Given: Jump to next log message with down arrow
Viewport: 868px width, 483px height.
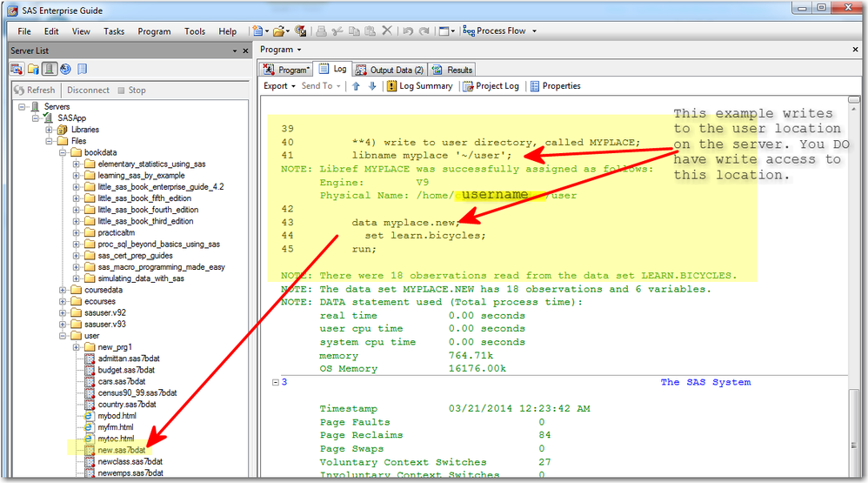Looking at the screenshot, I should click(x=372, y=86).
